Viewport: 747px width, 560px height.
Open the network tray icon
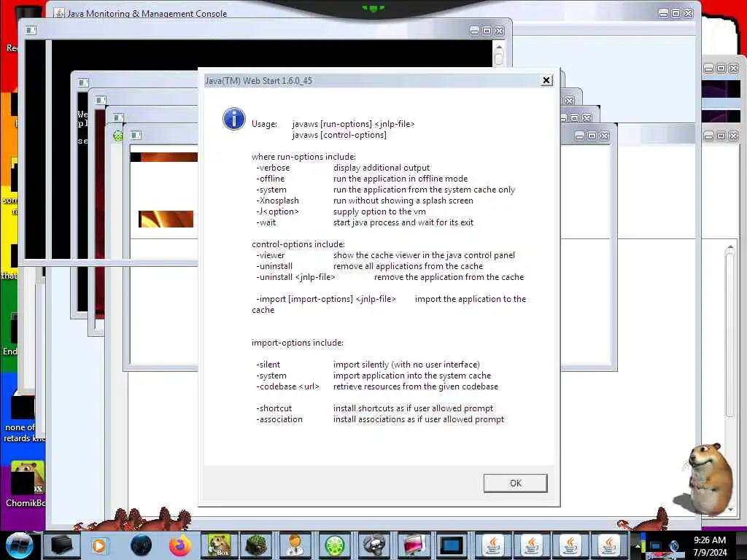656,546
